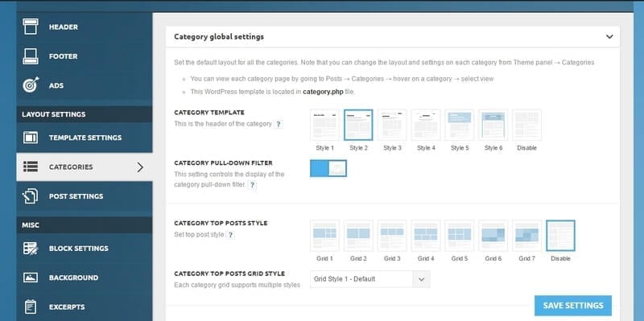Click the Template Settings icon
The height and width of the screenshot is (321, 644).
(31, 138)
